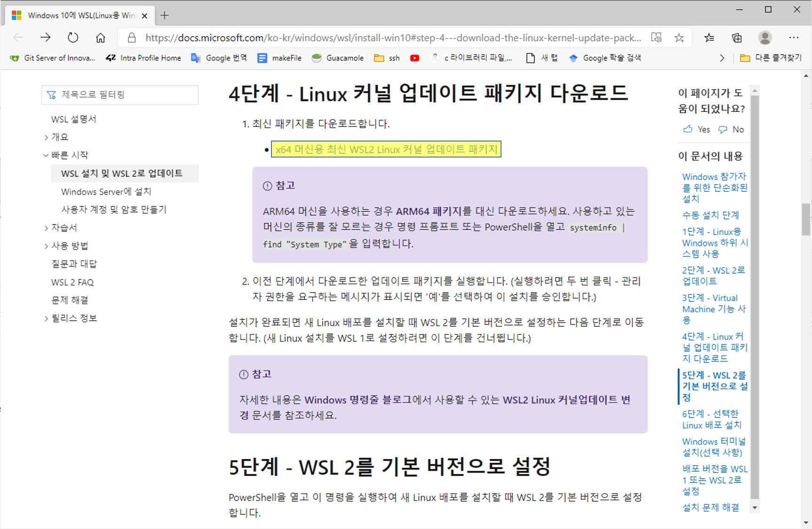Click the browser forward arrow

pyautogui.click(x=46, y=38)
